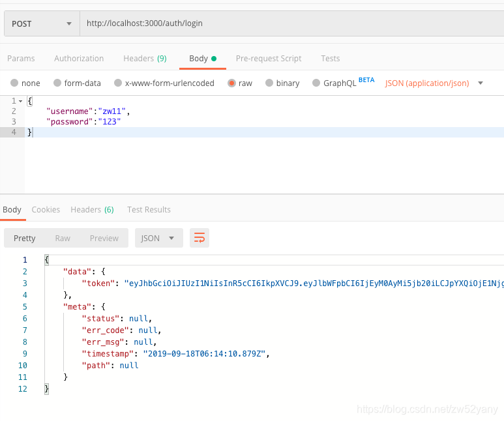The image size is (504, 421).
Task: Click the username line in request body
Action: pyautogui.click(x=88, y=111)
